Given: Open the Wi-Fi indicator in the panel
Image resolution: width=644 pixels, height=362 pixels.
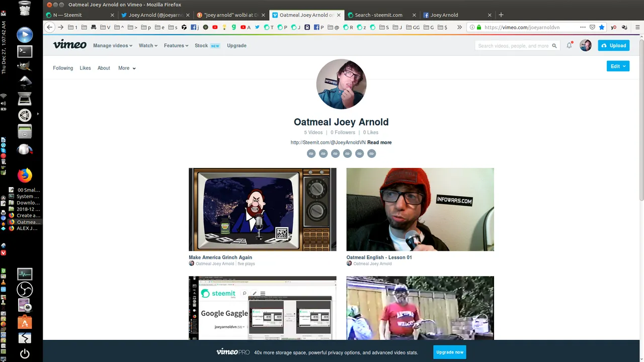Looking at the screenshot, I should [x=4, y=96].
